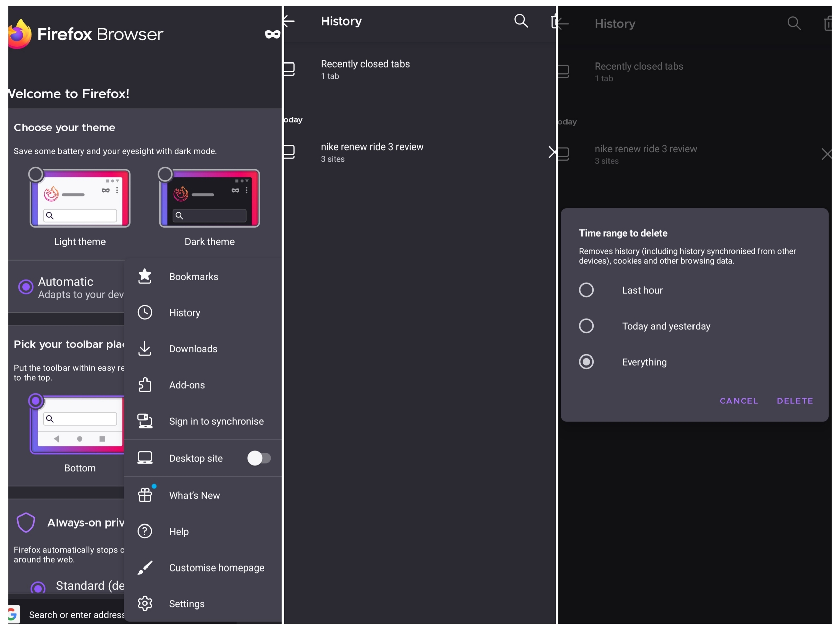Click CANCEL in the delete dialog
The image size is (840, 630).
[x=739, y=401]
